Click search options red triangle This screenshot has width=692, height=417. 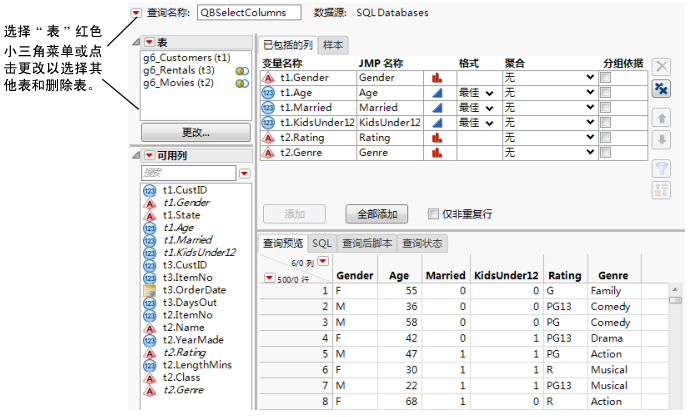[x=244, y=173]
